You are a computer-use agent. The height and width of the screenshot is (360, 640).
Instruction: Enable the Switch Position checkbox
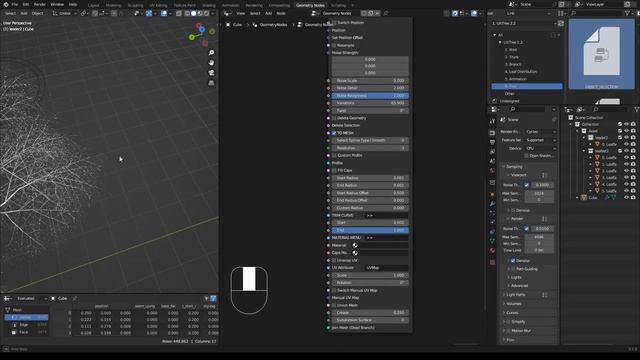pyautogui.click(x=334, y=22)
